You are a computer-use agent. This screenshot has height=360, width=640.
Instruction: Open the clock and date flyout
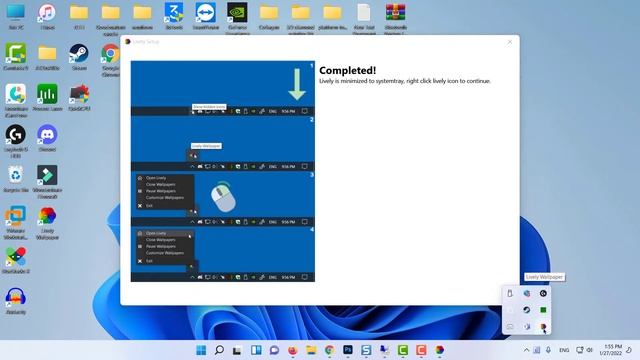click(x=611, y=350)
